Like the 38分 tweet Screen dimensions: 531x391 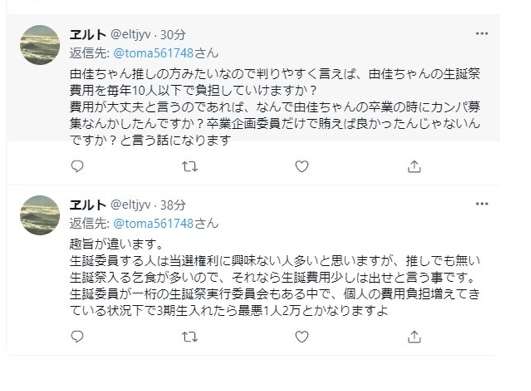(302, 336)
